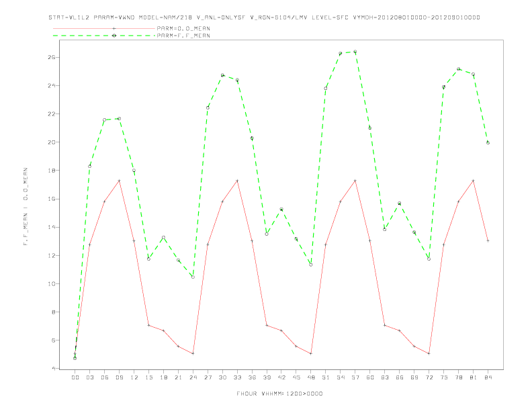Viewport: 532px width, 411px height.
Task: Click red O_MEAN plus marker at hour 60
Action: (x=370, y=241)
